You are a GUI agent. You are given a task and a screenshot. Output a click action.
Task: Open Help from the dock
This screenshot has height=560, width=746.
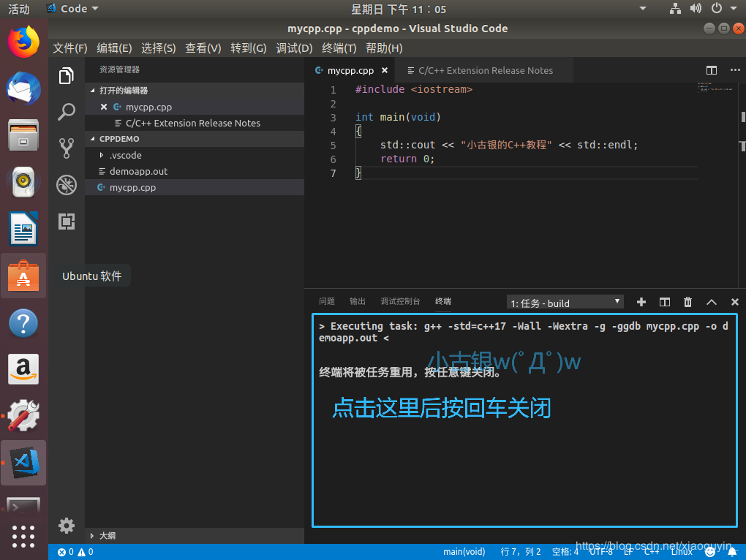23,323
